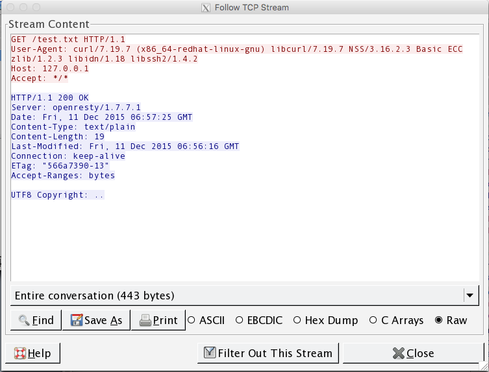Click the 'HTTP/1.1 200 OK' status line

(50, 98)
